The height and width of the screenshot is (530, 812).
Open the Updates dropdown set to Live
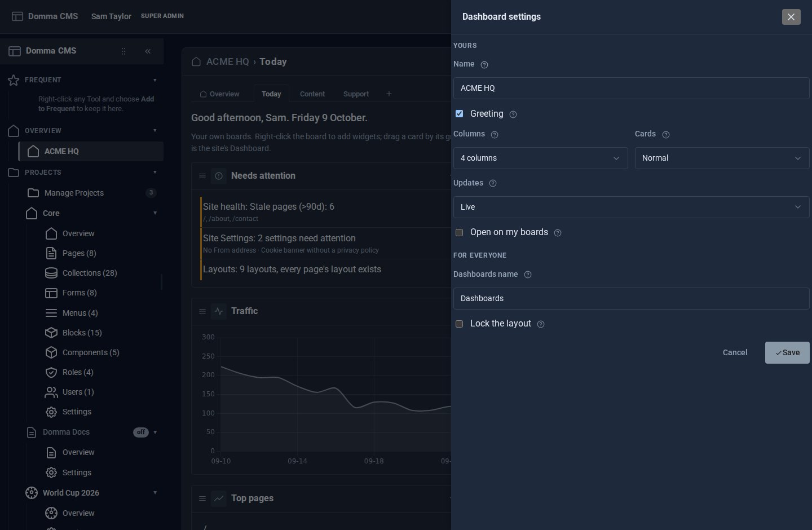click(632, 207)
